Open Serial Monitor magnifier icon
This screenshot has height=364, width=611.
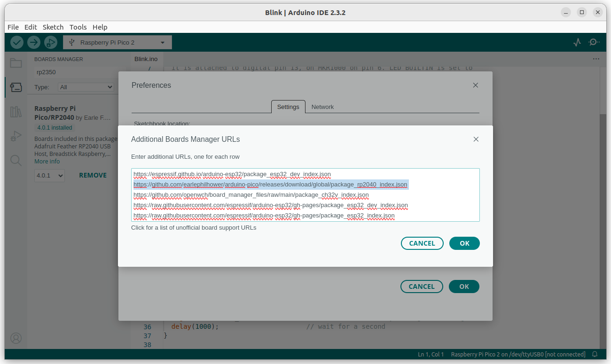tap(594, 42)
